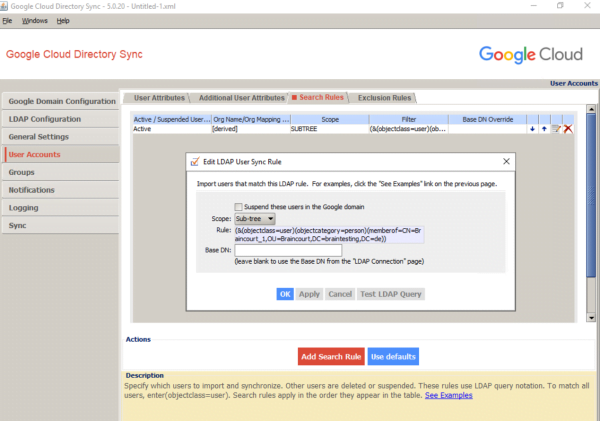
Task: Restore the application window size
Action: [x=560, y=6]
